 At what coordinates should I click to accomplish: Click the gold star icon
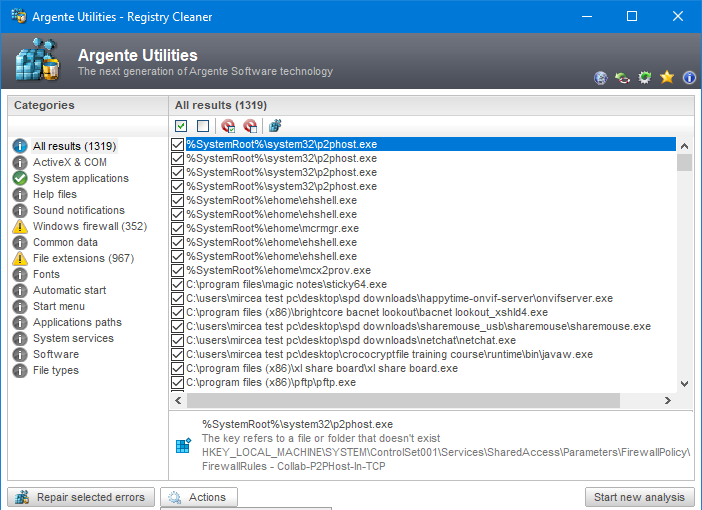667,77
